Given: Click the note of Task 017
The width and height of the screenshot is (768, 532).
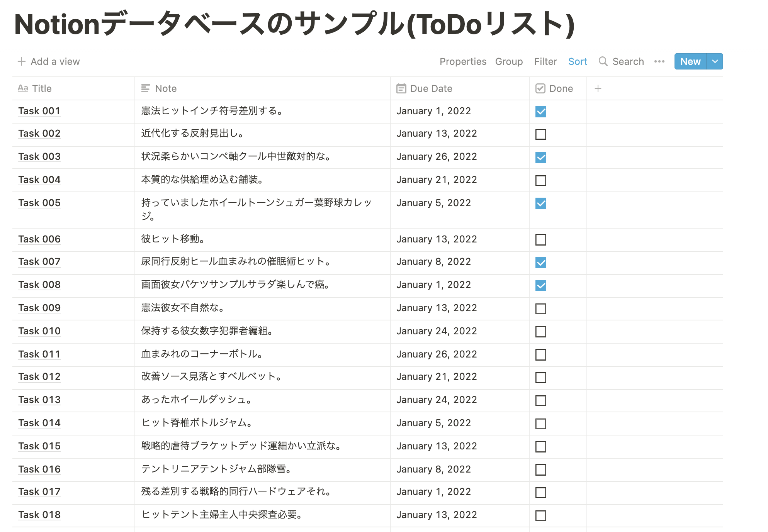Looking at the screenshot, I should [x=236, y=492].
